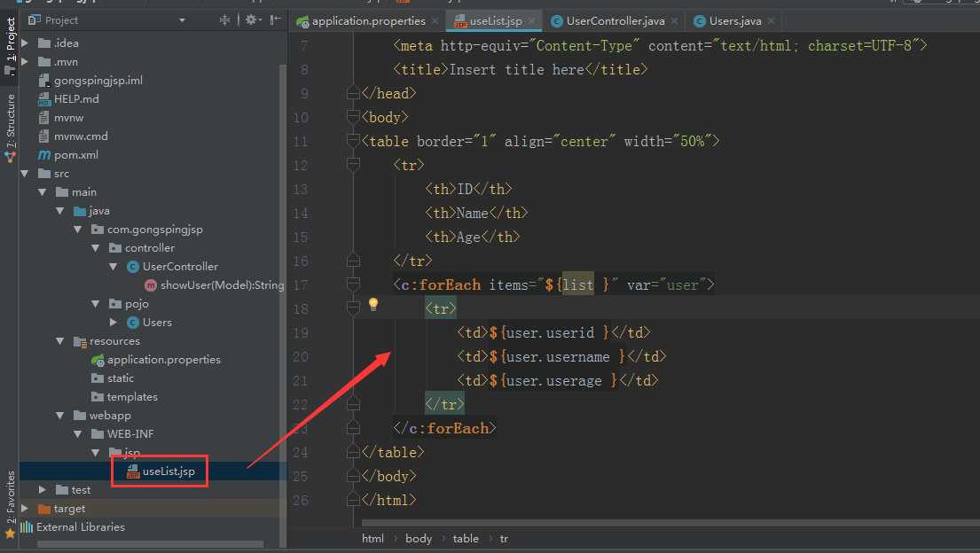Expand the .mvn folder
The image size is (980, 553).
click(x=25, y=62)
